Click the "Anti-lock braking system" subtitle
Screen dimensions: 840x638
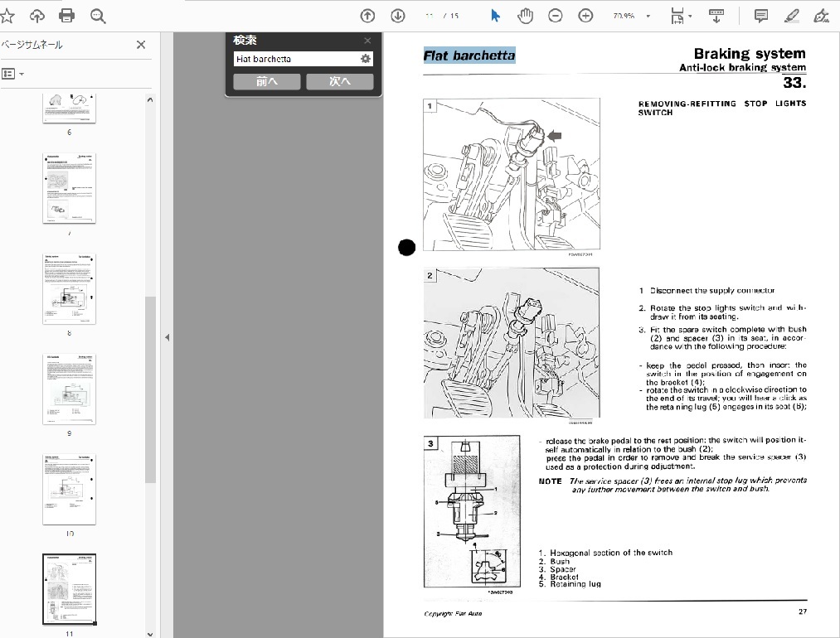[742, 67]
